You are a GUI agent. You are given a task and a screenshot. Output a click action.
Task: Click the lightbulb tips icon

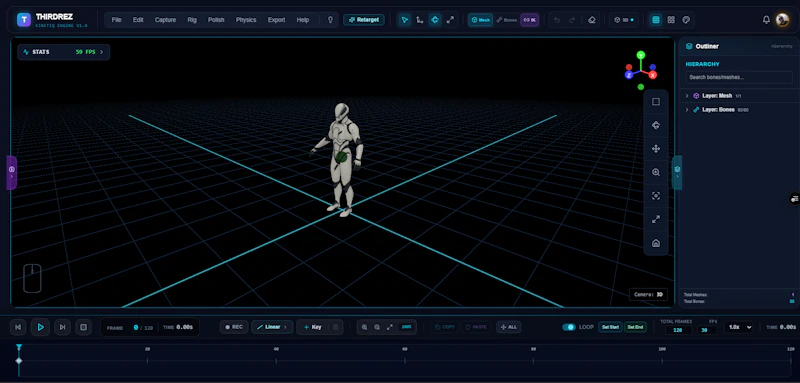tap(330, 20)
